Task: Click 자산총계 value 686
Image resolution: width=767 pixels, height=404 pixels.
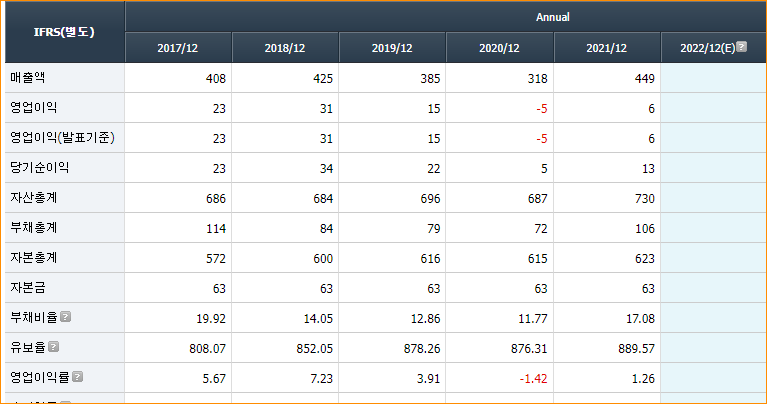Action: 216,199
